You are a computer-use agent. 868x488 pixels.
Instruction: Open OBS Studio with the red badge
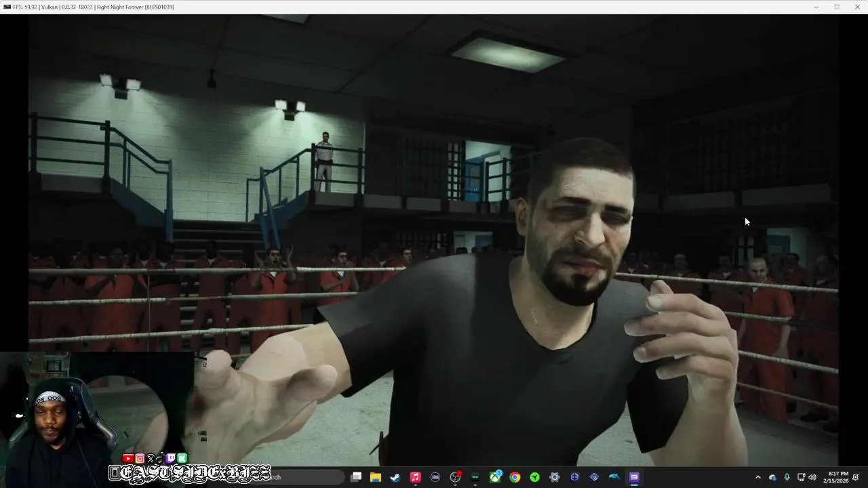point(456,477)
